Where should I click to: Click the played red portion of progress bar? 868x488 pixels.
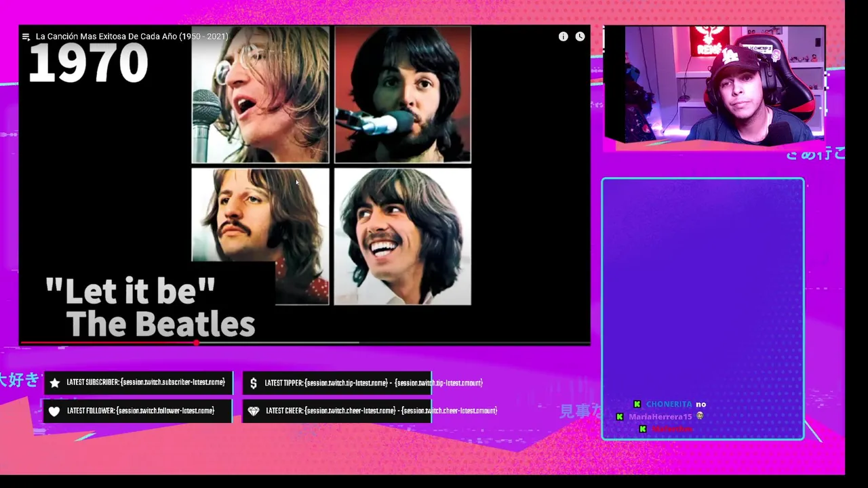(108, 343)
